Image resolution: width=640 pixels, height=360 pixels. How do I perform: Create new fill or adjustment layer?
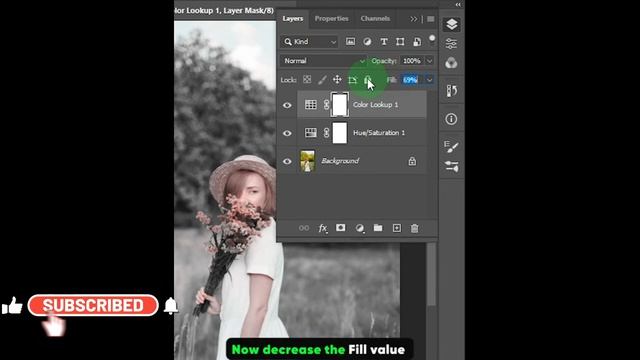[x=360, y=228]
